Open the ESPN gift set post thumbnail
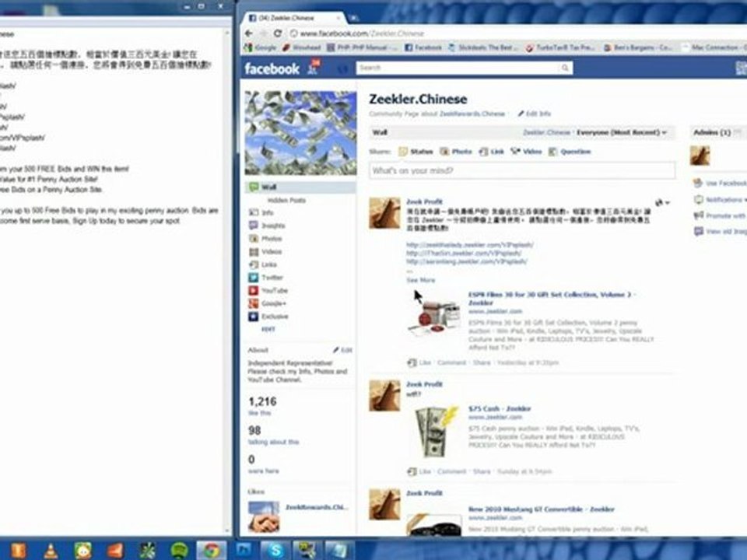 click(x=434, y=317)
